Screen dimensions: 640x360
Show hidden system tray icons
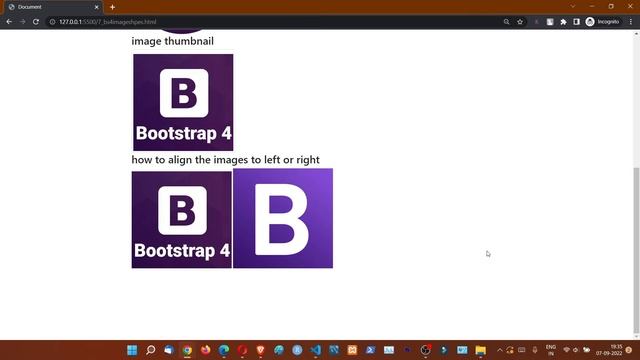[500, 350]
